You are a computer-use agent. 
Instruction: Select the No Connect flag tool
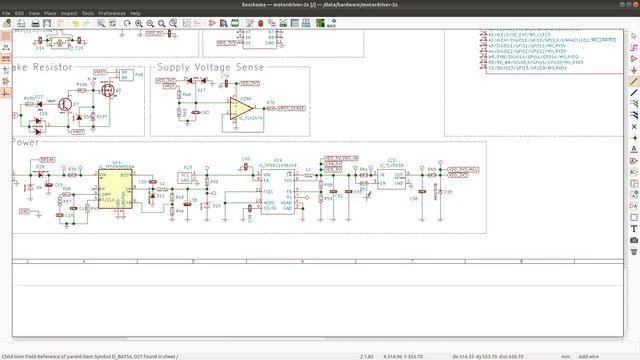tap(634, 127)
